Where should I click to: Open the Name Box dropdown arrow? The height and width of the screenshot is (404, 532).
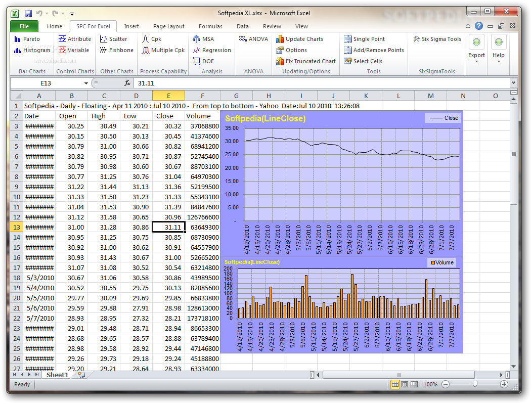[x=86, y=83]
